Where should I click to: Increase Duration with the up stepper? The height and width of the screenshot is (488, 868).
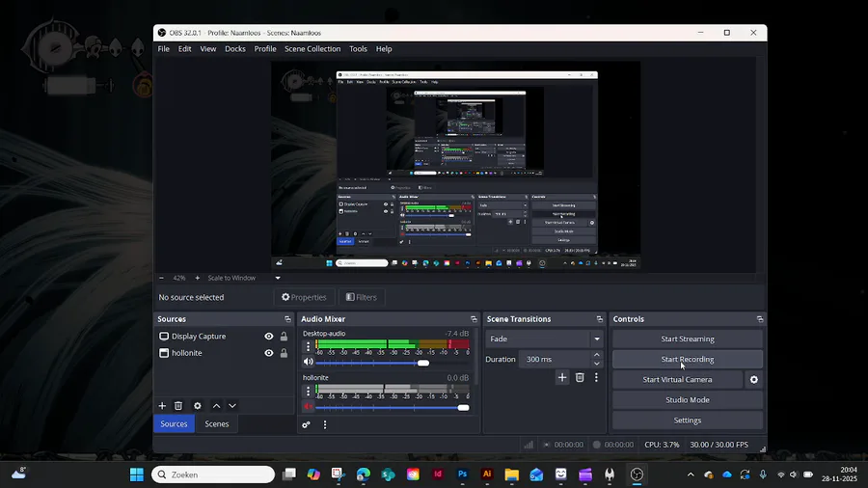(597, 355)
